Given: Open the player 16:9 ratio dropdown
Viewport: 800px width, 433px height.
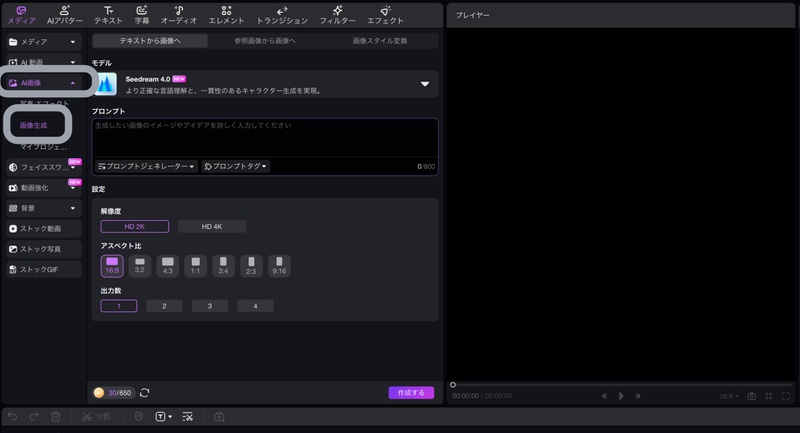Looking at the screenshot, I should point(729,396).
